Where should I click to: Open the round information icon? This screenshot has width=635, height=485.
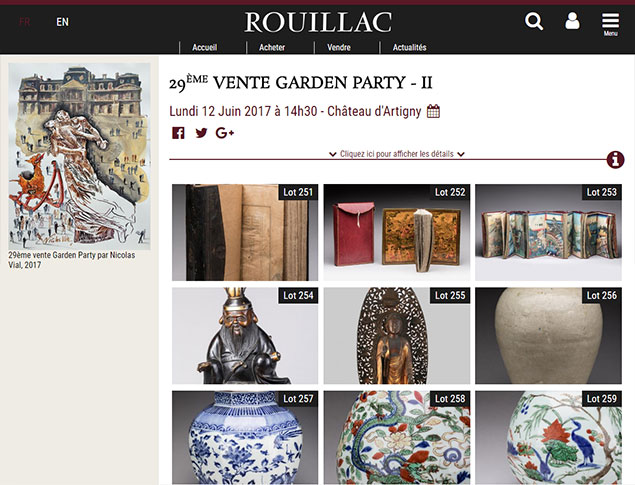pos(615,160)
